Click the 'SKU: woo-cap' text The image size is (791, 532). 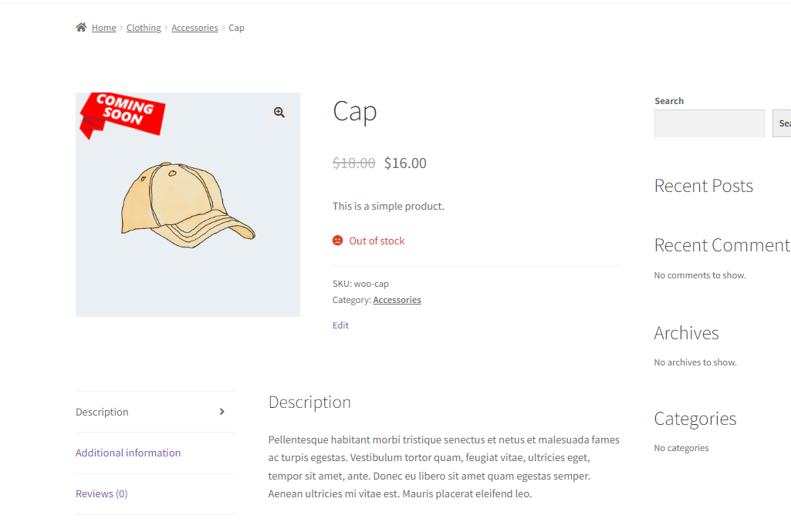360,284
